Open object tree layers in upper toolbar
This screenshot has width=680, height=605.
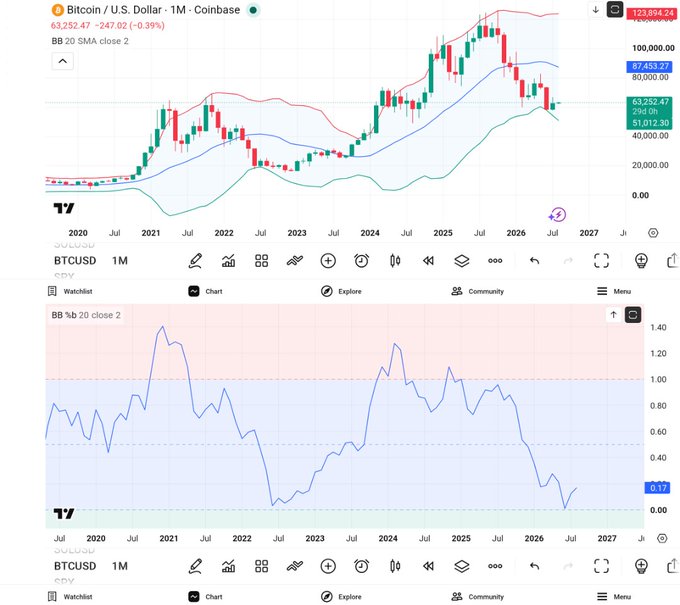462,261
